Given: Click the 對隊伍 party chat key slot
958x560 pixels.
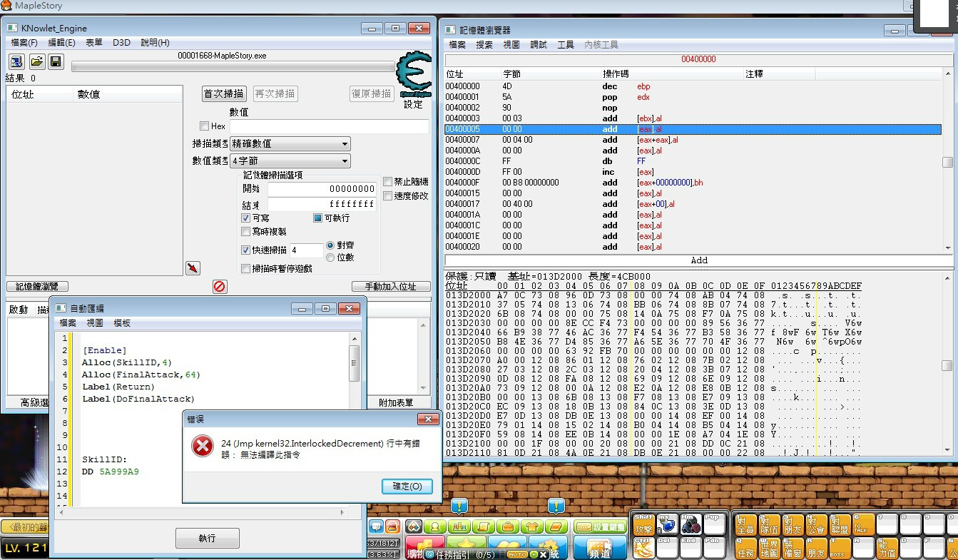Looking at the screenshot, I should (769, 524).
